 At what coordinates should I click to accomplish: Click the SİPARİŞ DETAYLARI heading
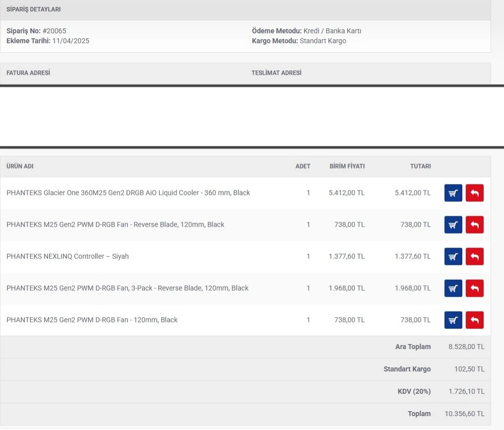[x=33, y=9]
